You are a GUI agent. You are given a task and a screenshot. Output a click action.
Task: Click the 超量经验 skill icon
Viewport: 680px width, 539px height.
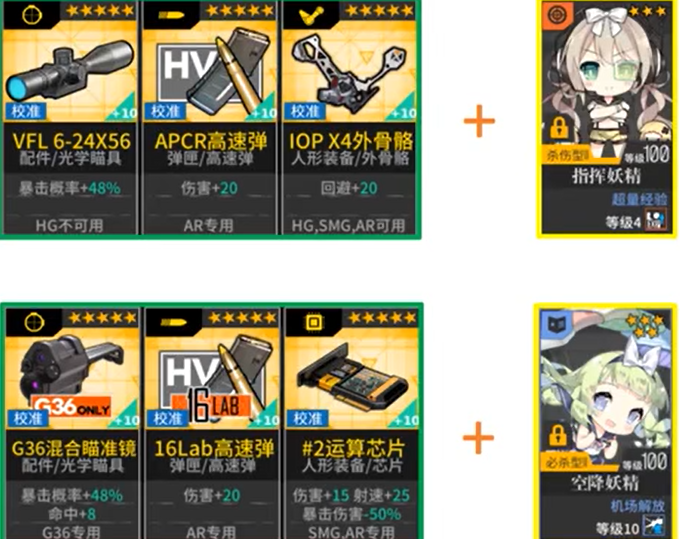(x=655, y=219)
